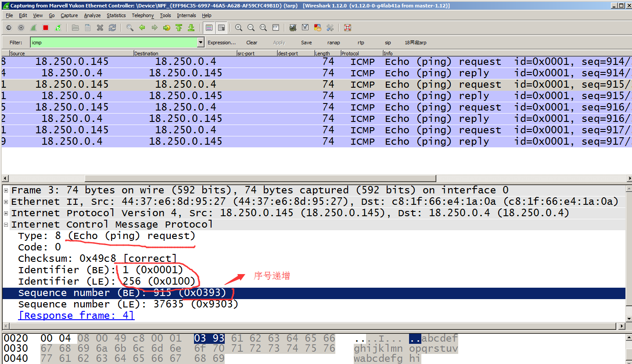632x364 pixels.
Task: Toggle packet list colorizing icon
Action: click(209, 28)
